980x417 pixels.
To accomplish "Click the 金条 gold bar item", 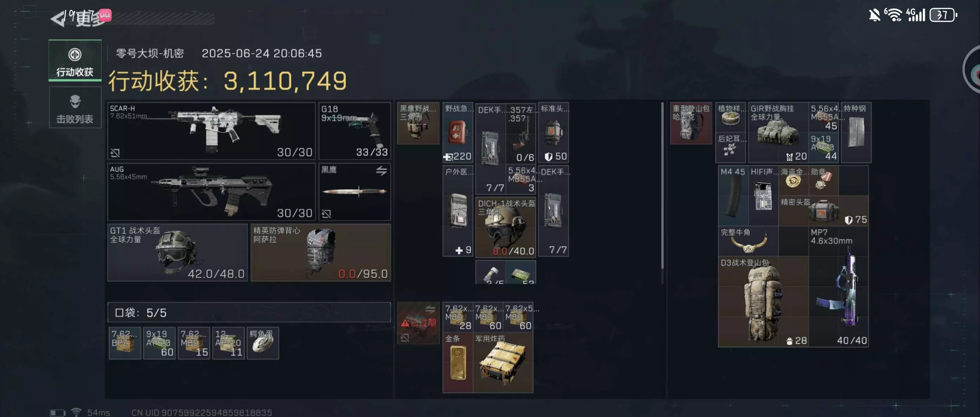I will 458,362.
